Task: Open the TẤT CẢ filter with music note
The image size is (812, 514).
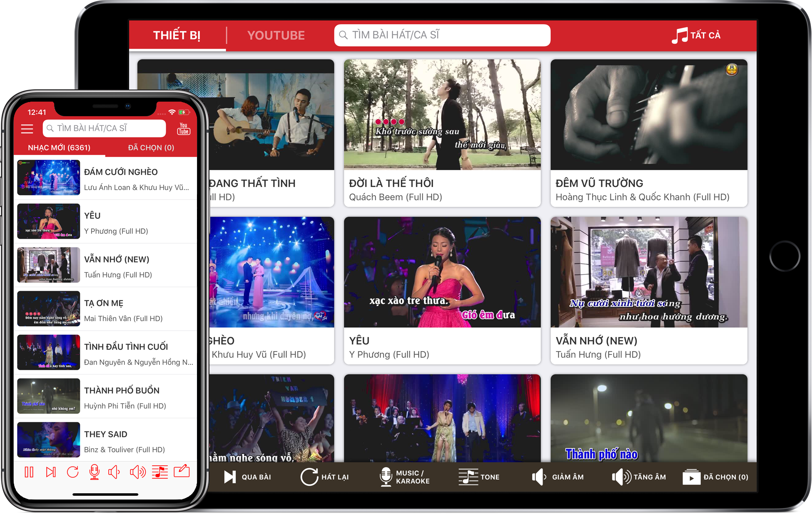Action: (x=696, y=35)
